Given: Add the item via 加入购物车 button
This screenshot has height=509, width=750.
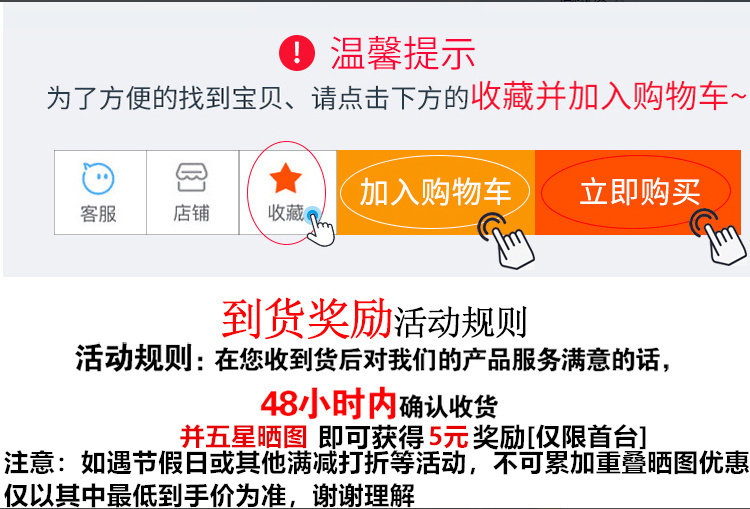Looking at the screenshot, I should (435, 192).
